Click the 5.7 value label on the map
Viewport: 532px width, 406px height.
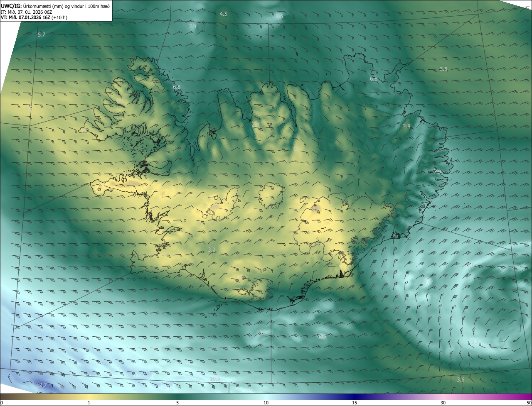[x=41, y=35]
